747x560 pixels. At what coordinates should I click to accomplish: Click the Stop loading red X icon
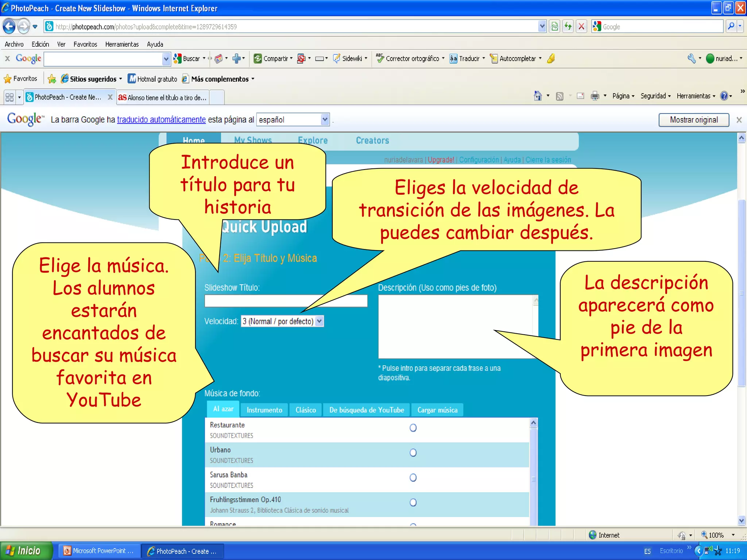[581, 26]
